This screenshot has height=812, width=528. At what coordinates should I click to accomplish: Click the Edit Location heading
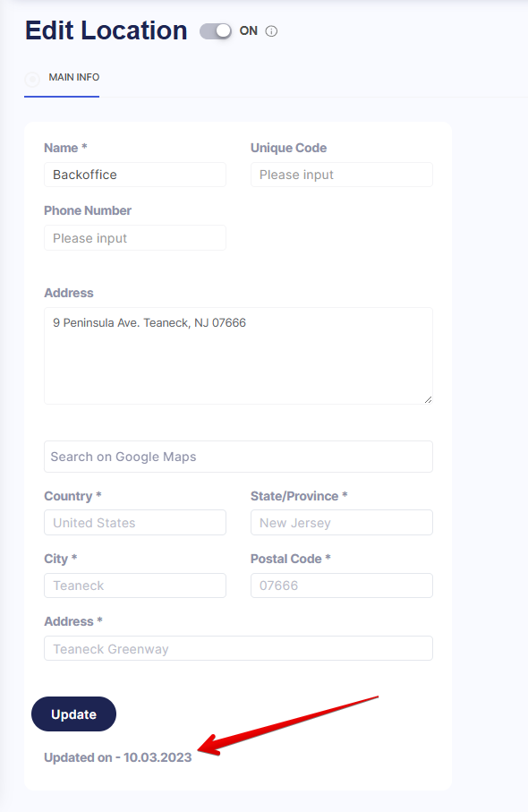click(x=106, y=30)
